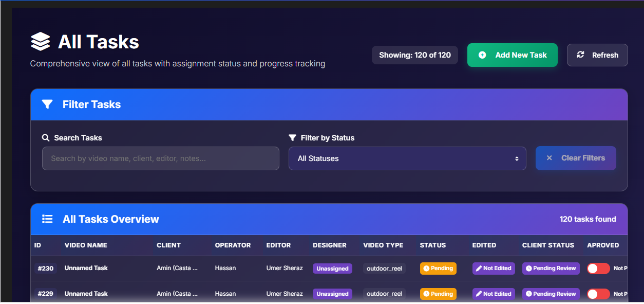Focus the Search Tasks input field

[161, 158]
